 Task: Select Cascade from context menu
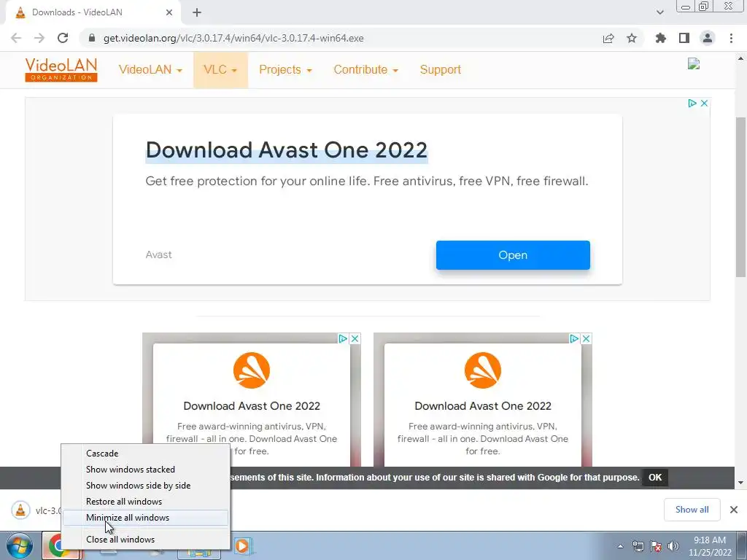[x=146, y=454]
